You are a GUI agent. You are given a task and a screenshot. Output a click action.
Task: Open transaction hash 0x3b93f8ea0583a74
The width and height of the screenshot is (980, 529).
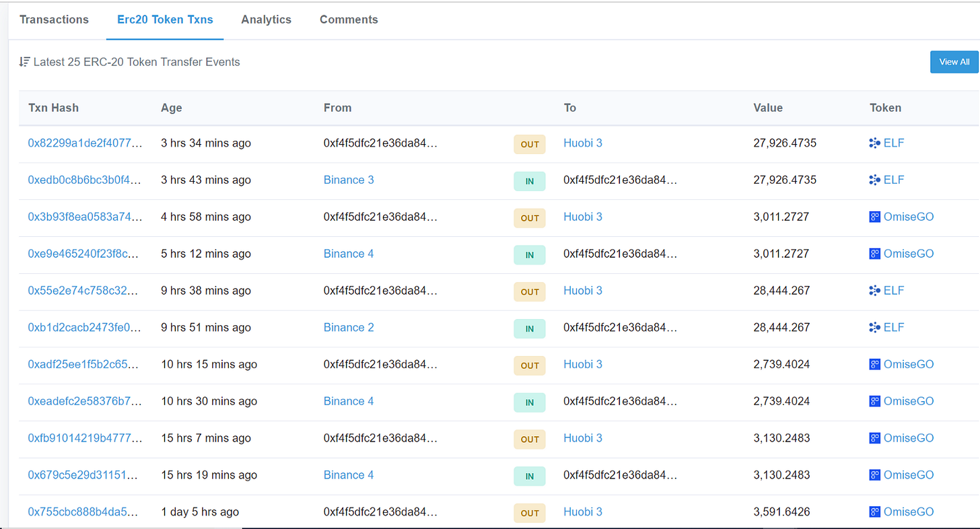[85, 217]
